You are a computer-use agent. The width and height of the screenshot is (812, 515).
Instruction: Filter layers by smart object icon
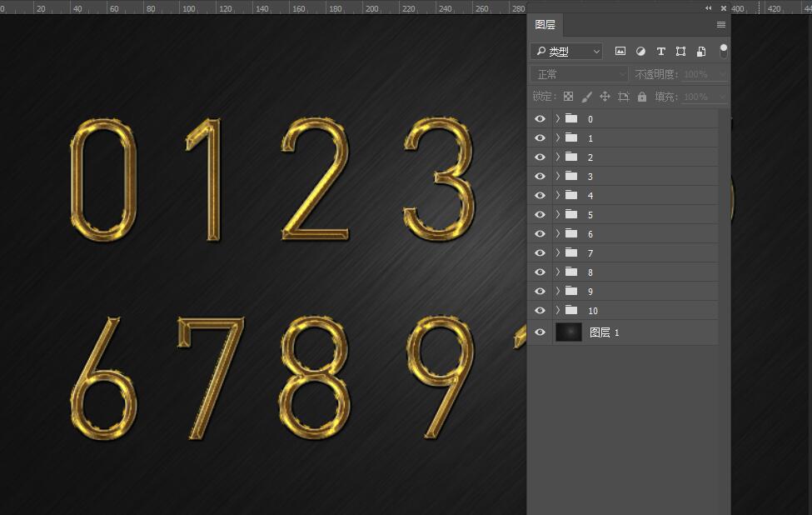tap(700, 52)
